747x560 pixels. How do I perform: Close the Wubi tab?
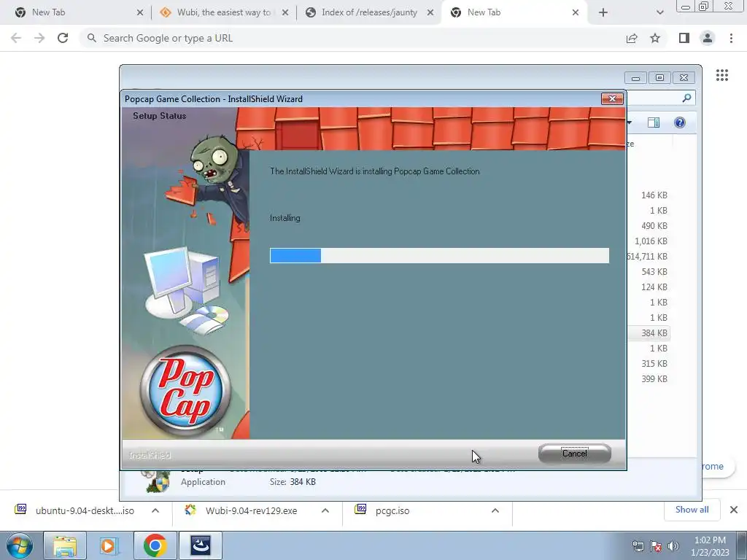coord(285,13)
